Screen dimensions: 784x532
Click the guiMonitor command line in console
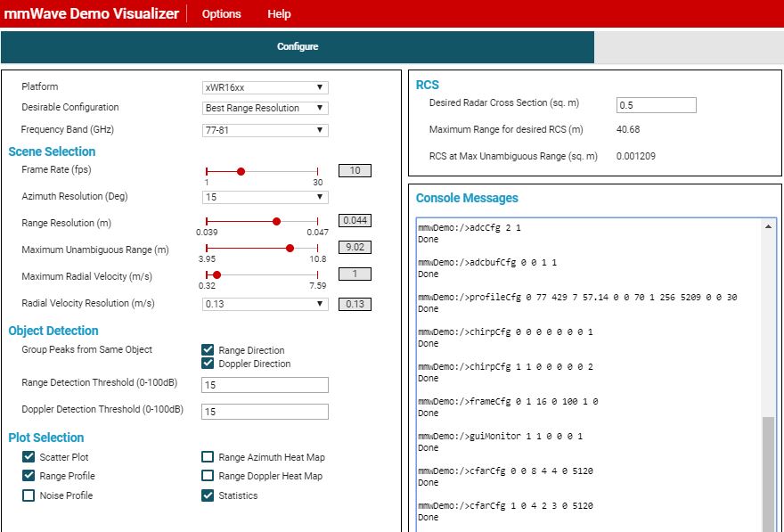coord(500,436)
